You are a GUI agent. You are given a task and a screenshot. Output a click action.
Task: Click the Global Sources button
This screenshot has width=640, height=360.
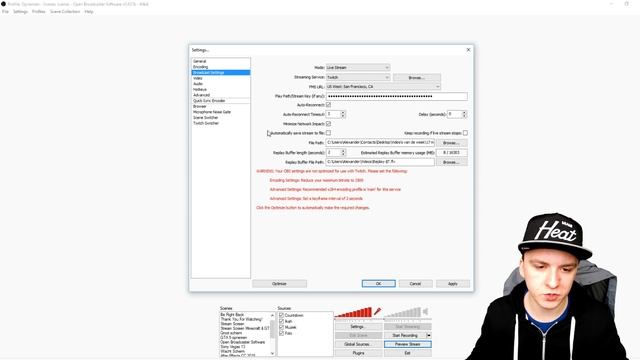click(358, 344)
